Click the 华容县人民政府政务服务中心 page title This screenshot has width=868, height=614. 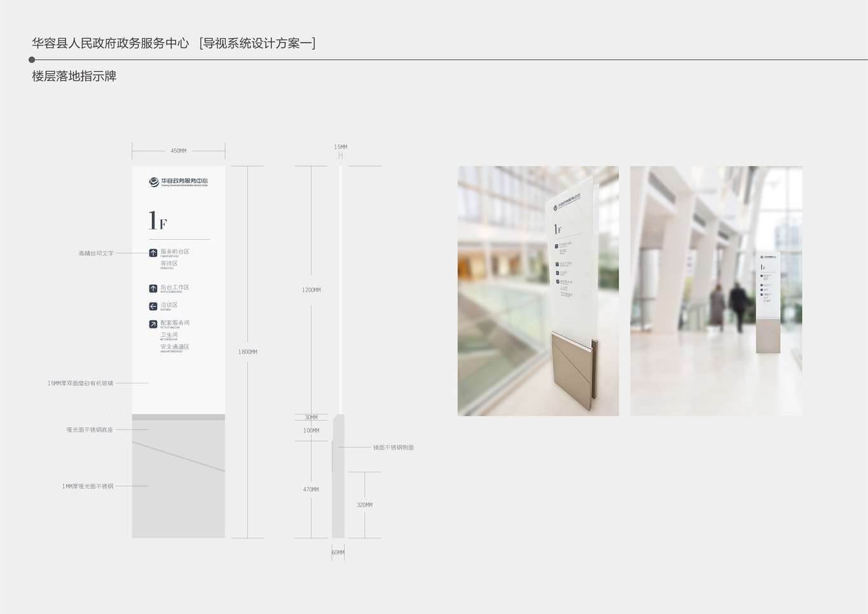[111, 43]
